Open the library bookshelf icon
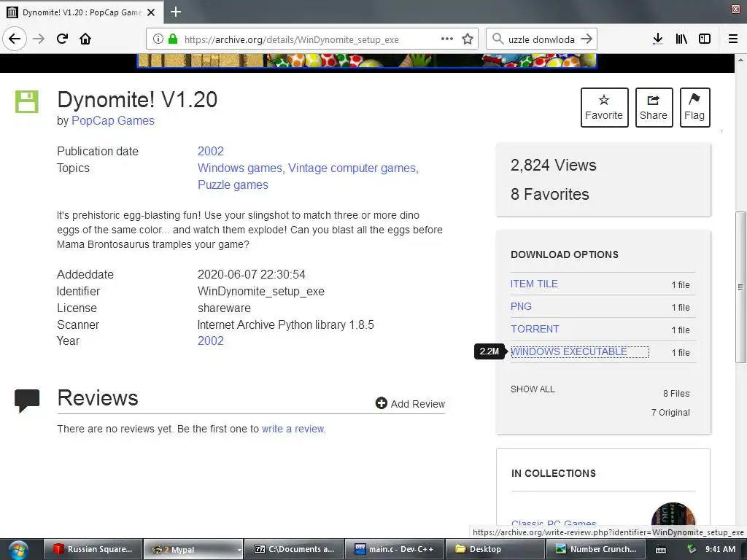747x560 pixels. pyautogui.click(x=681, y=39)
